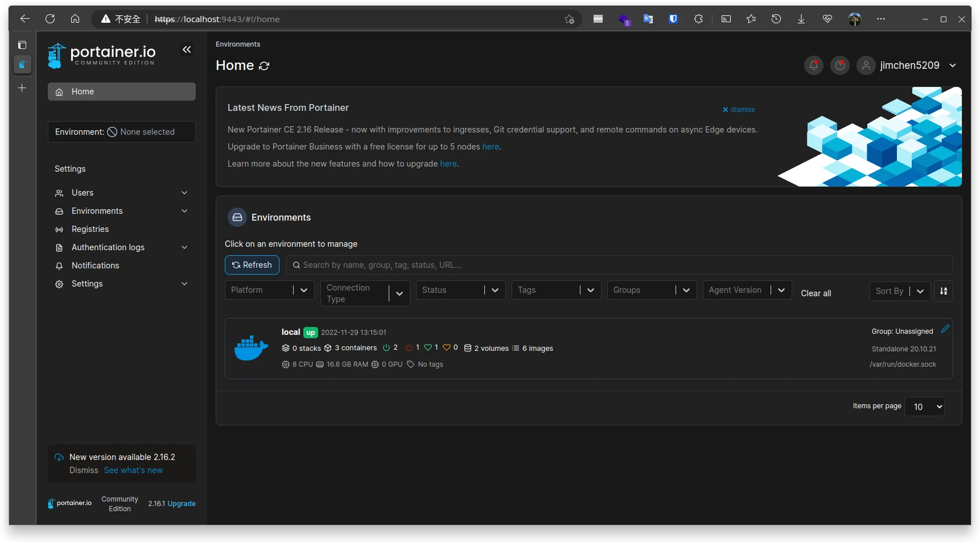Viewport: 980px width, 543px height.
Task: Open Registries in the sidebar
Action: pos(90,229)
